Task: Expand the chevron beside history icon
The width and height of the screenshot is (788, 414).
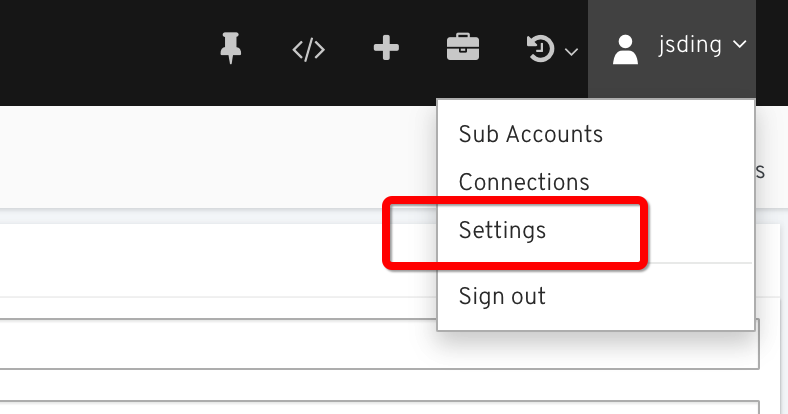Action: [571, 52]
